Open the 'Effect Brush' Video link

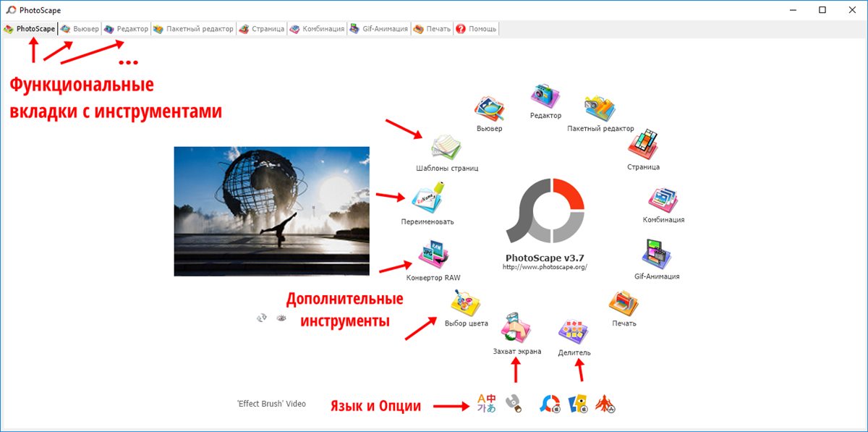[x=271, y=404]
